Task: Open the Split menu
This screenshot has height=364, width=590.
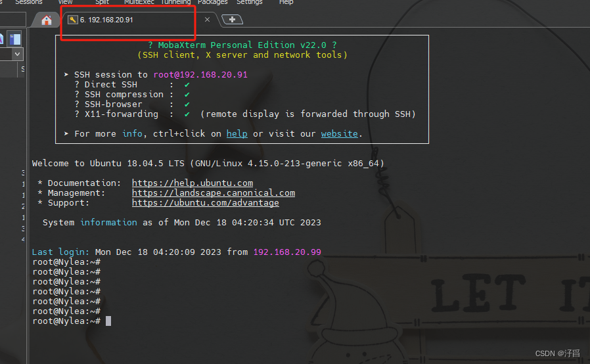Action: [102, 2]
